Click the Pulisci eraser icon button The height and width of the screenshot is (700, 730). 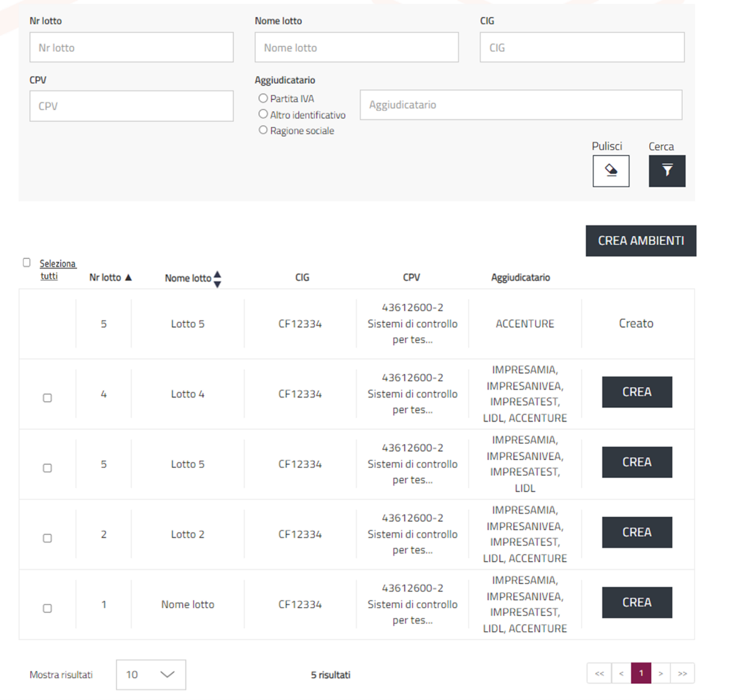tap(611, 171)
